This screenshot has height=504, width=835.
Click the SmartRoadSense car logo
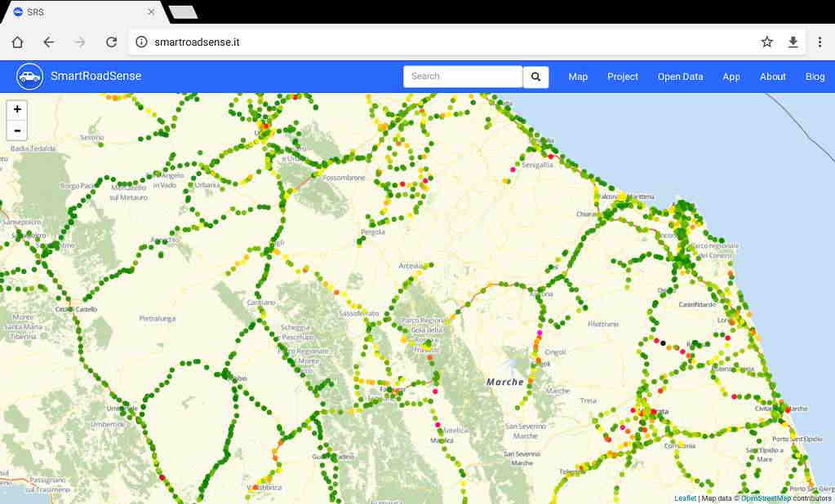coord(30,77)
